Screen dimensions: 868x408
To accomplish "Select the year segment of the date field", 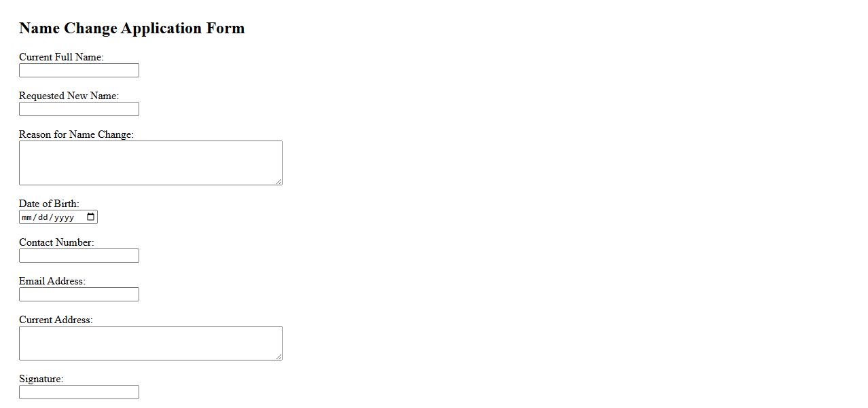I will pos(64,217).
